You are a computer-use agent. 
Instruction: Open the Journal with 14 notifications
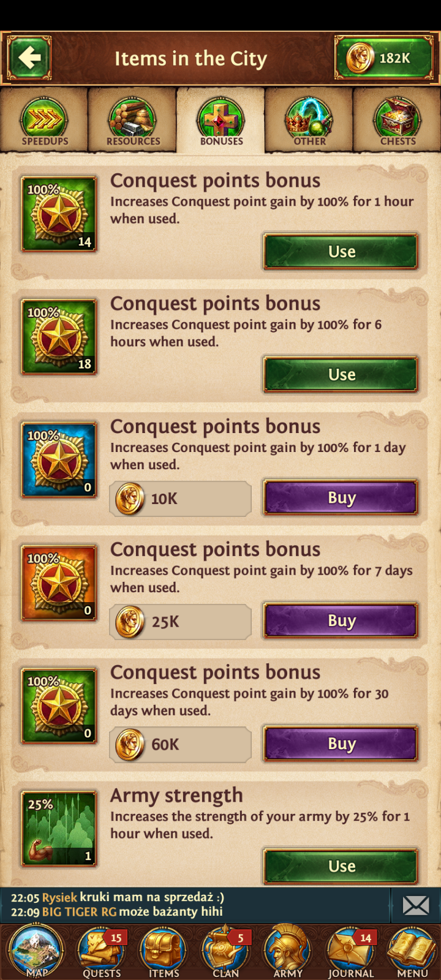pyautogui.click(x=351, y=951)
